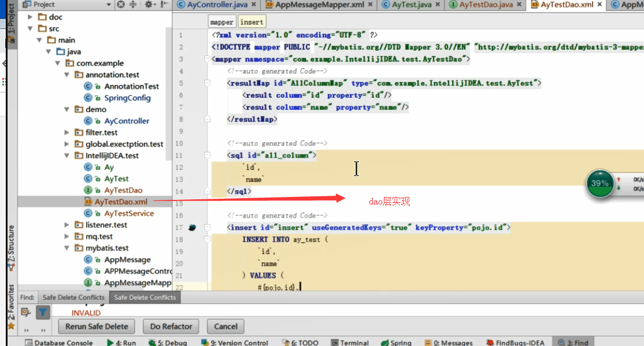Screen dimensions: 644x346
Task: Close the AyTest.java tab
Action: 438,4
